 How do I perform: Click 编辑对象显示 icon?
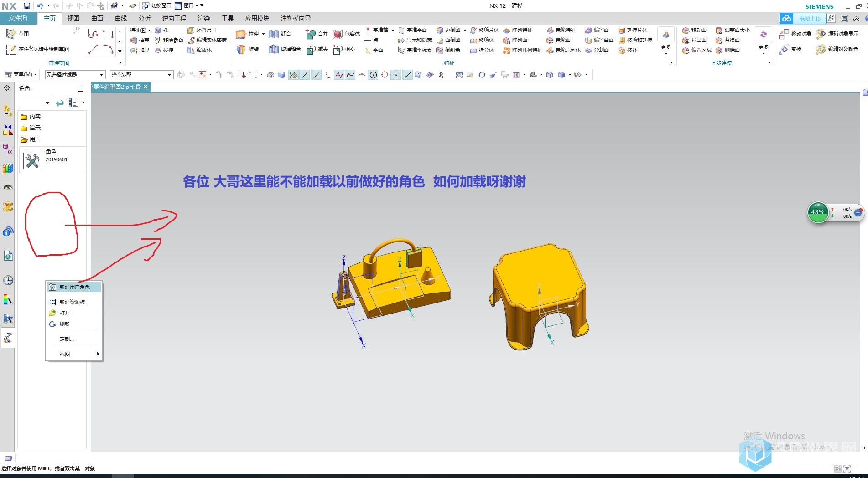click(821, 34)
